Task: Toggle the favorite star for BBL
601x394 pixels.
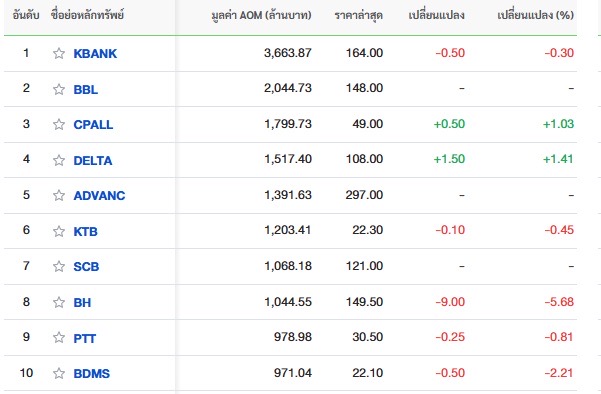Action: 59,89
